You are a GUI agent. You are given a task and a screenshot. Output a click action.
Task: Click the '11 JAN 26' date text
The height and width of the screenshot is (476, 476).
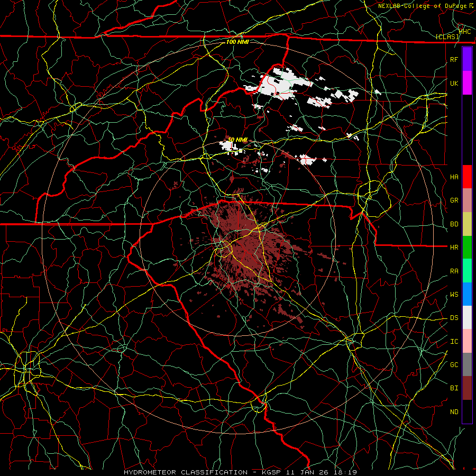coord(306,472)
